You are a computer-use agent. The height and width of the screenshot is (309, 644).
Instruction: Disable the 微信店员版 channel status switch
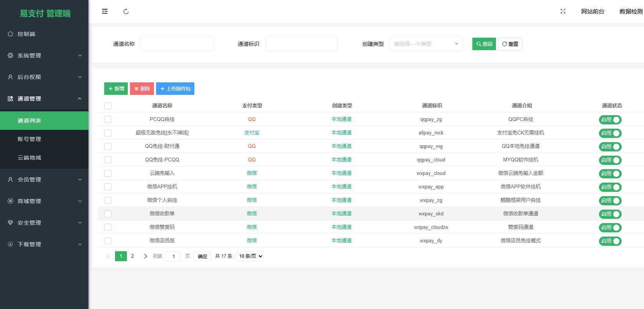pyautogui.click(x=610, y=241)
